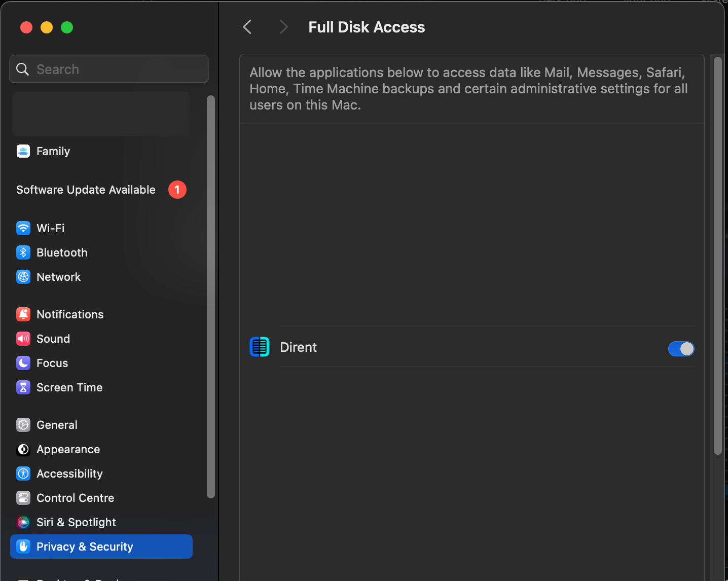
Task: Click the Dirent app icon
Action: pos(260,347)
